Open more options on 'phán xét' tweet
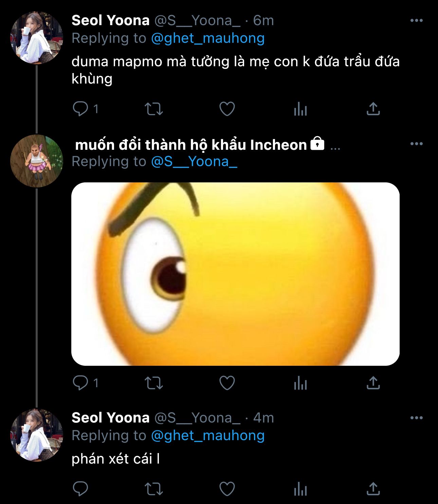Viewport: 438px width, 504px height. click(416, 418)
